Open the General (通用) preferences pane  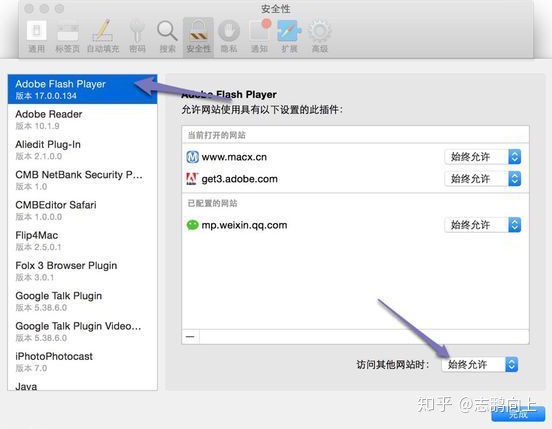(37, 37)
